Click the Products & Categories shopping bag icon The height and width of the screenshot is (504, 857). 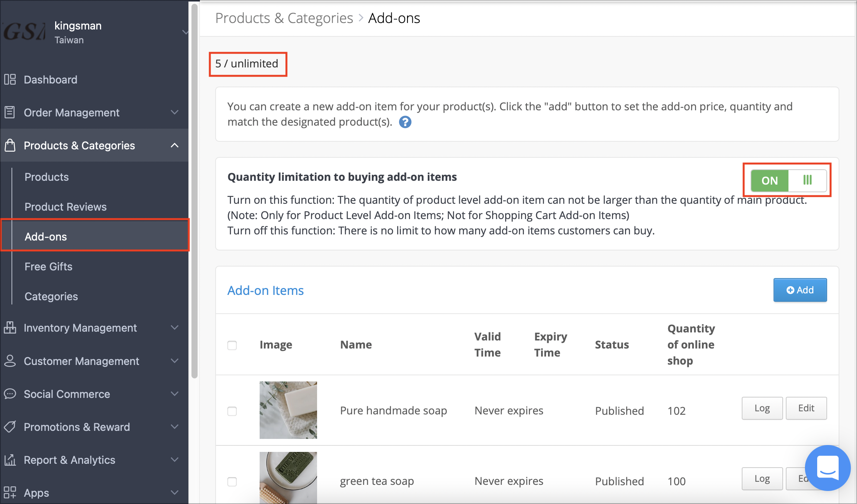click(10, 145)
